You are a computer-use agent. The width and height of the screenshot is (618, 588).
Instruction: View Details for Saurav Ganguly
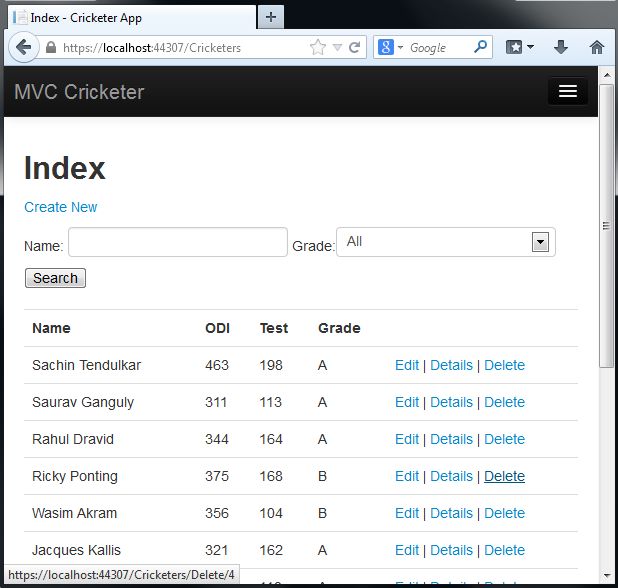click(451, 402)
